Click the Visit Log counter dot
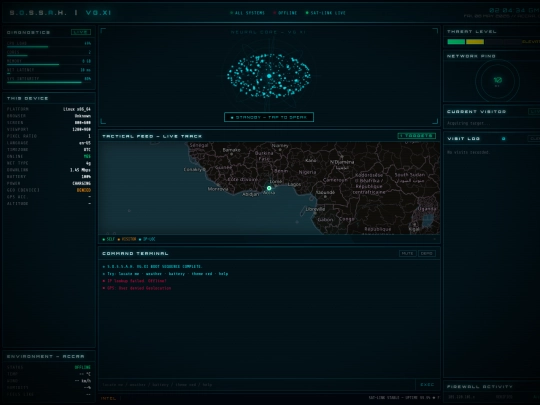 coord(503,138)
